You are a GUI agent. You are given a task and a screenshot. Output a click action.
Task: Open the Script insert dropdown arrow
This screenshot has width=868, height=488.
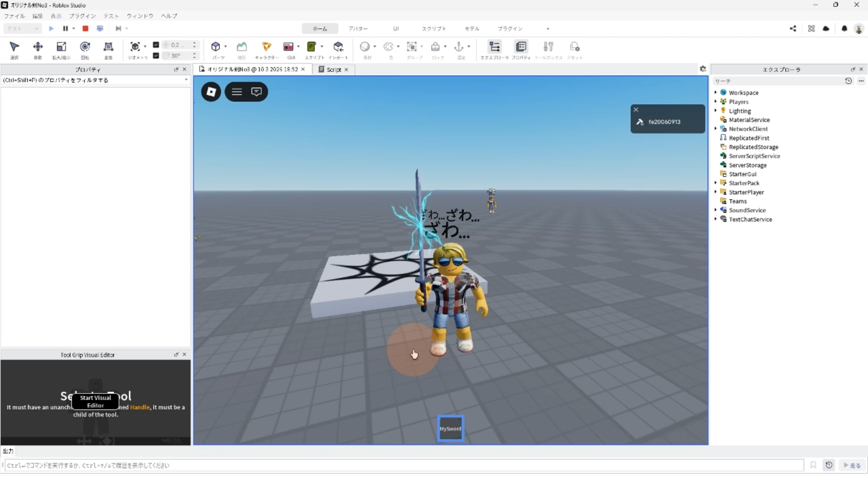(x=322, y=47)
